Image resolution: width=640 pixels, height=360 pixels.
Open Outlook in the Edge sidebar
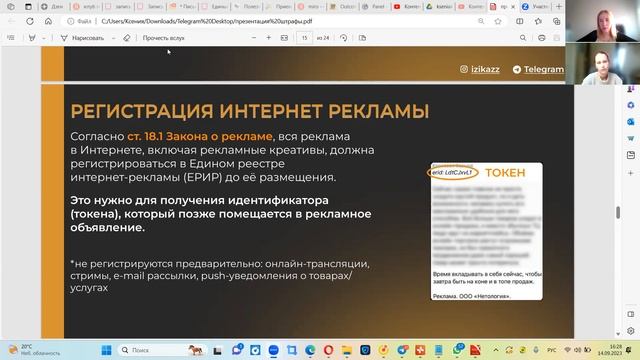[x=631, y=122]
